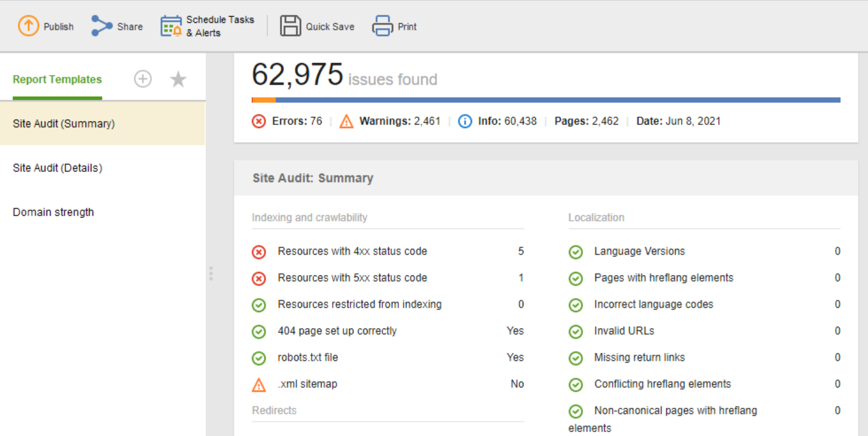Click the Print printer icon
The width and height of the screenshot is (868, 436).
pyautogui.click(x=382, y=26)
